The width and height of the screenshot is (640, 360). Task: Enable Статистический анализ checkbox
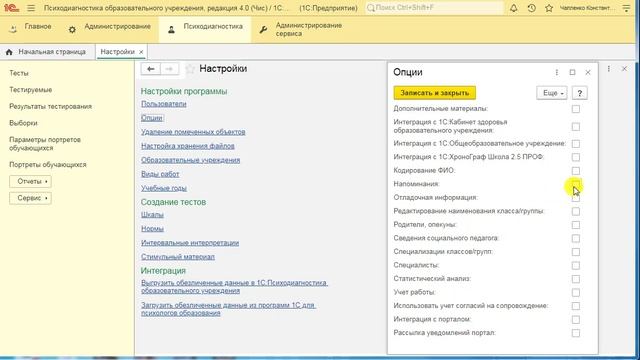576,279
